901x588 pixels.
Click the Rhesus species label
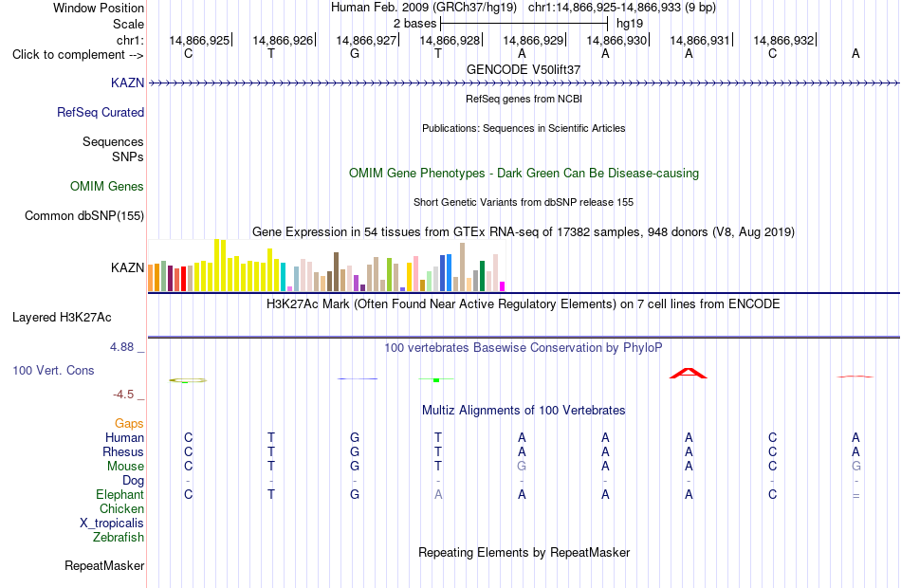(x=123, y=451)
